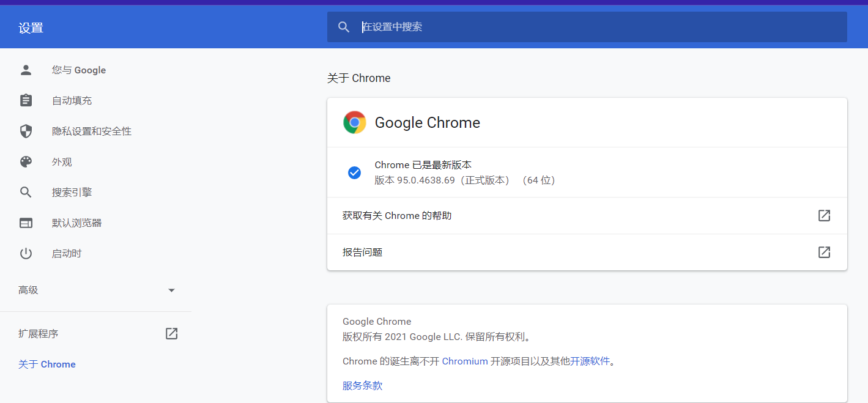868x403 pixels.
Task: Open the 获取有关 Chrome 的帮助 row
Action: (x=587, y=215)
